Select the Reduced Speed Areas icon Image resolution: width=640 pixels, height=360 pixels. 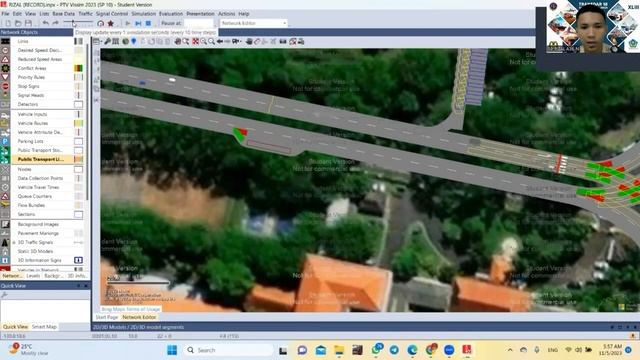pos(5,59)
